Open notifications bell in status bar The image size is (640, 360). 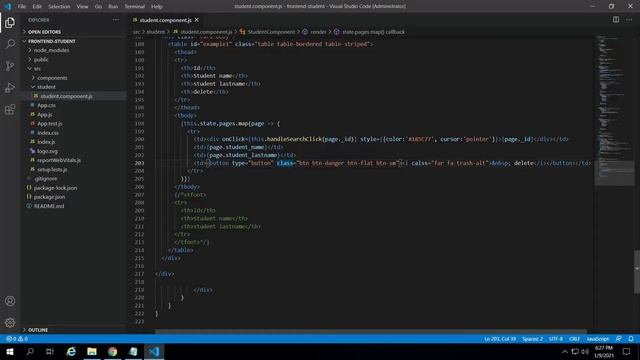631,339
